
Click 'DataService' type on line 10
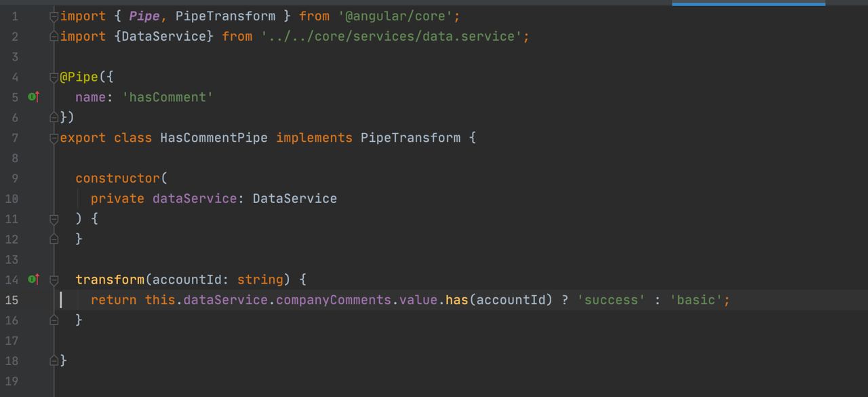(x=295, y=199)
